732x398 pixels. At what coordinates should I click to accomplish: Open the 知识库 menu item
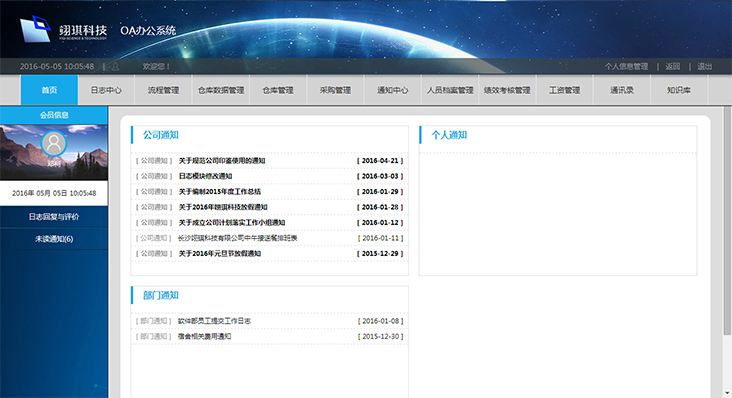pyautogui.click(x=679, y=90)
